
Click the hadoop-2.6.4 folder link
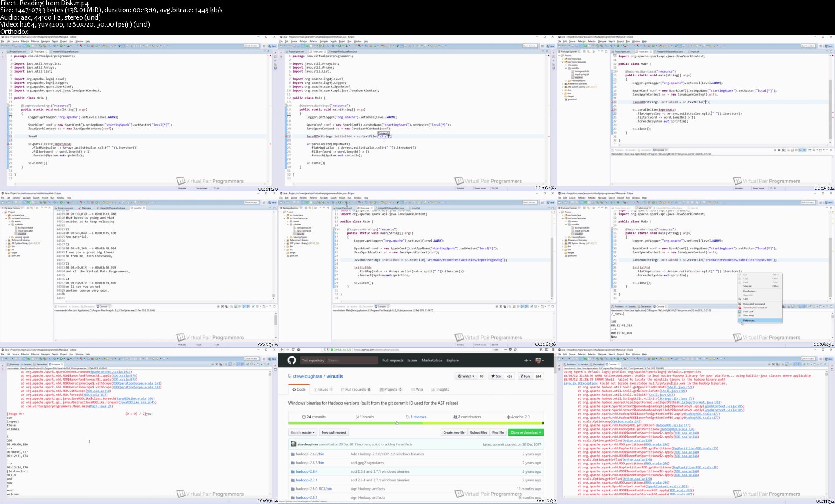(x=307, y=471)
